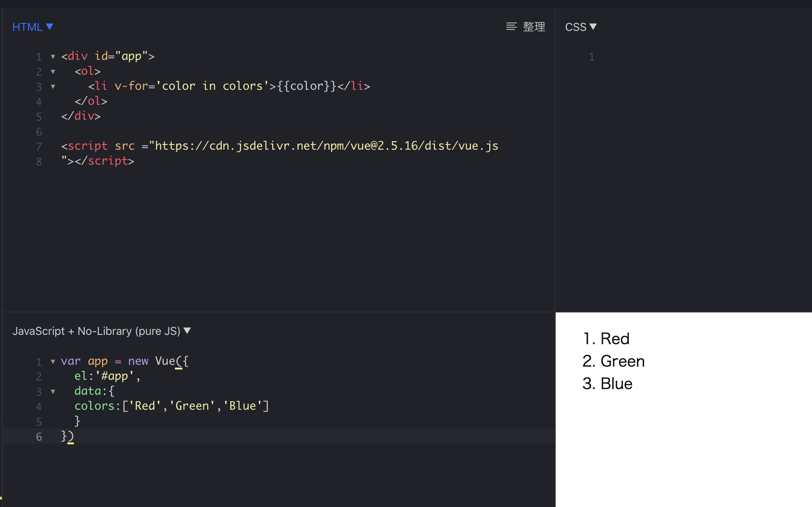This screenshot has height=507, width=812.
Task: Place cursor on the el:'#app' line
Action: point(107,376)
